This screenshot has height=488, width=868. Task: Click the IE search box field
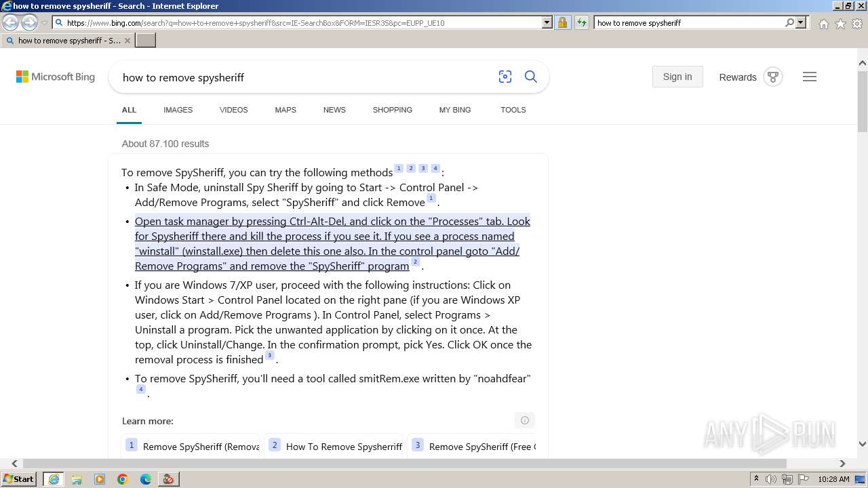(x=688, y=23)
